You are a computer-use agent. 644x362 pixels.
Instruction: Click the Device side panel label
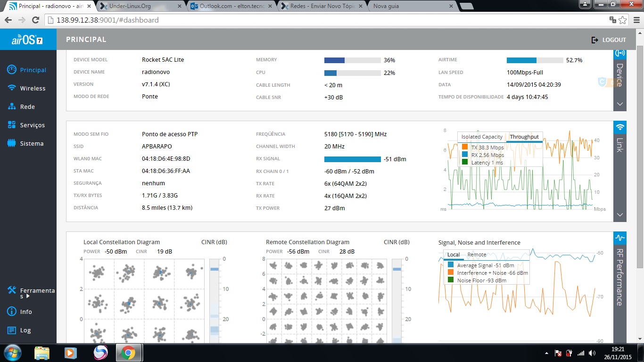620,75
